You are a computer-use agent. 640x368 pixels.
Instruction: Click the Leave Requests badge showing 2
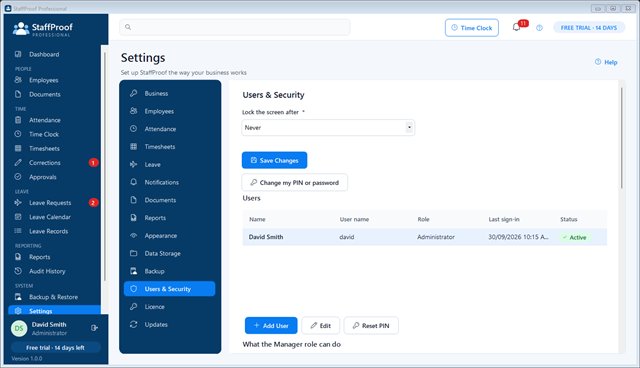click(93, 202)
